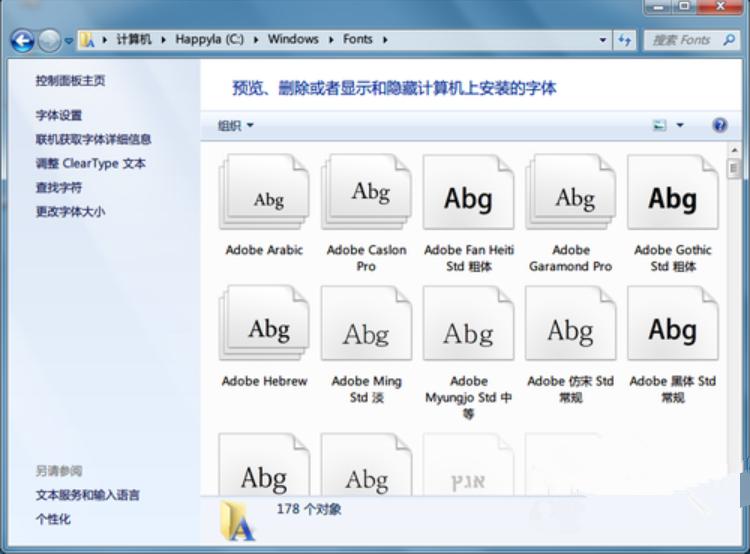Close the Fonts window
Screen dimensions: 750x554
[720, 7]
